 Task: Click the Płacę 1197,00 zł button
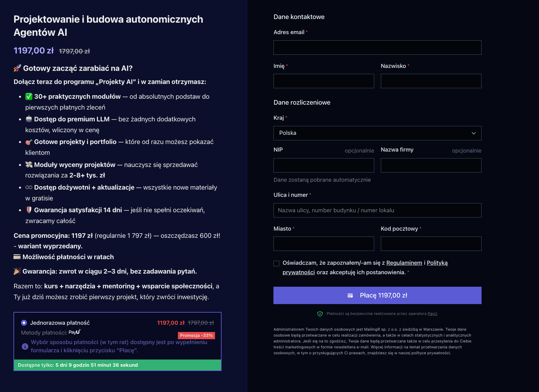click(377, 295)
